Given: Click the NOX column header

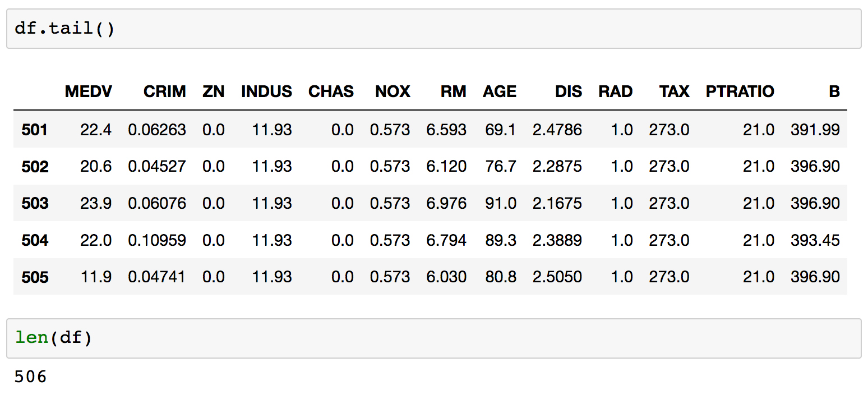Looking at the screenshot, I should click(393, 91).
